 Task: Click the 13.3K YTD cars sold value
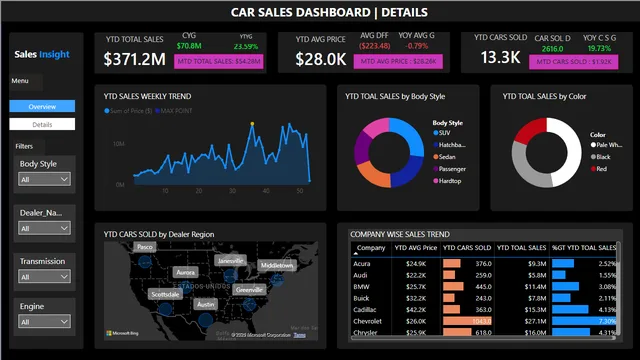[500, 58]
